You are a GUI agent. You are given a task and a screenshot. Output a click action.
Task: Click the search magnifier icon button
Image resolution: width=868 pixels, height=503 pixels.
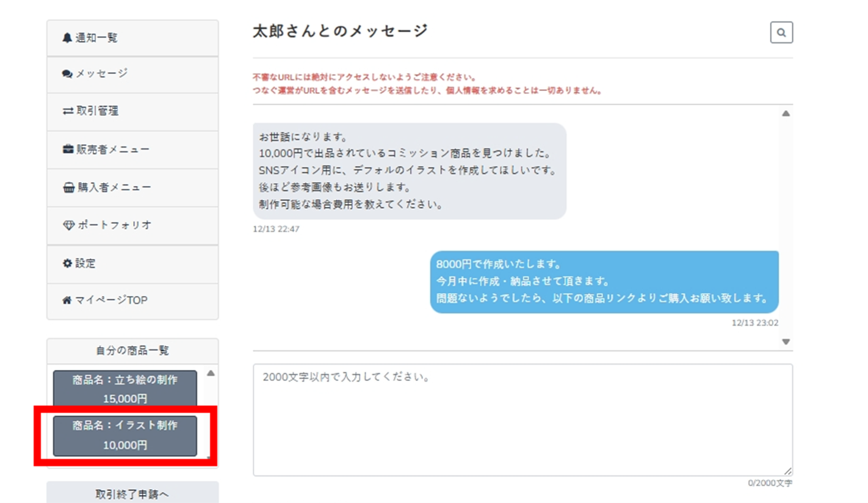click(x=781, y=32)
